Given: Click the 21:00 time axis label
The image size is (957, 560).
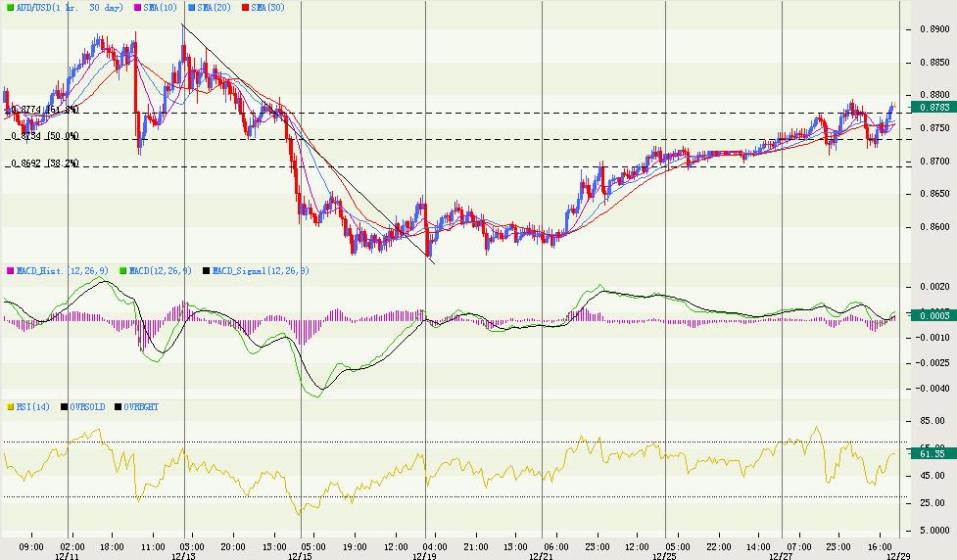Looking at the screenshot, I should coord(476,546).
